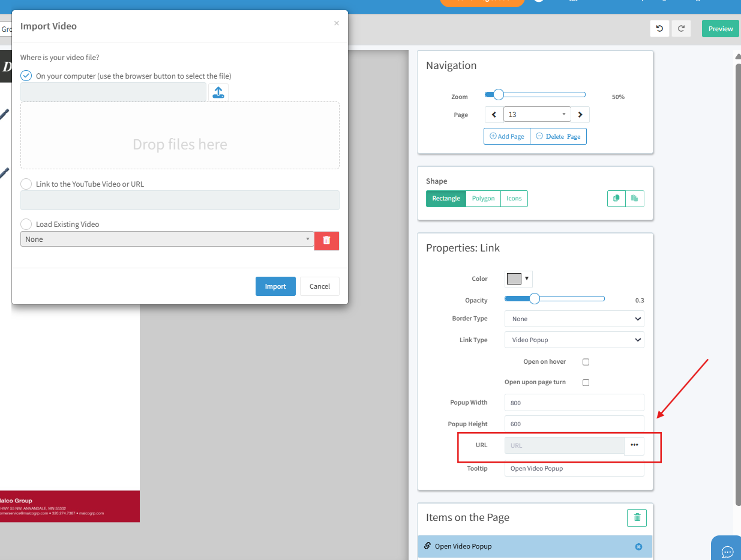Click the paste shape icon
This screenshot has height=560, width=741.
(x=635, y=199)
